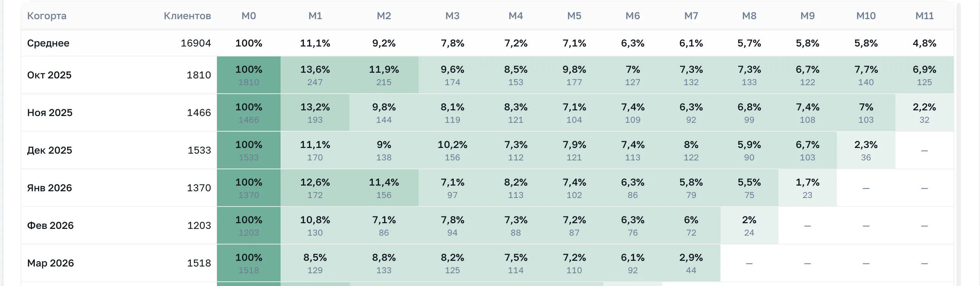Click the M11 column header
Screen dimensions: 980x286
click(924, 16)
